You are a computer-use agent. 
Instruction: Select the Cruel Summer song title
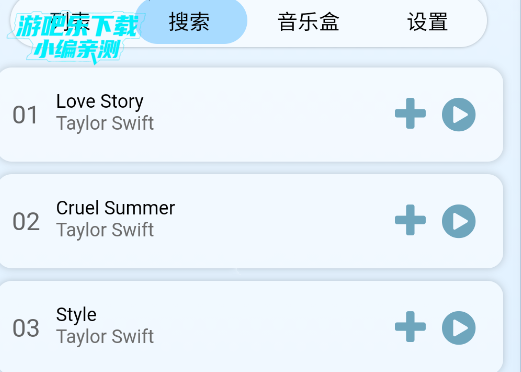pyautogui.click(x=115, y=208)
